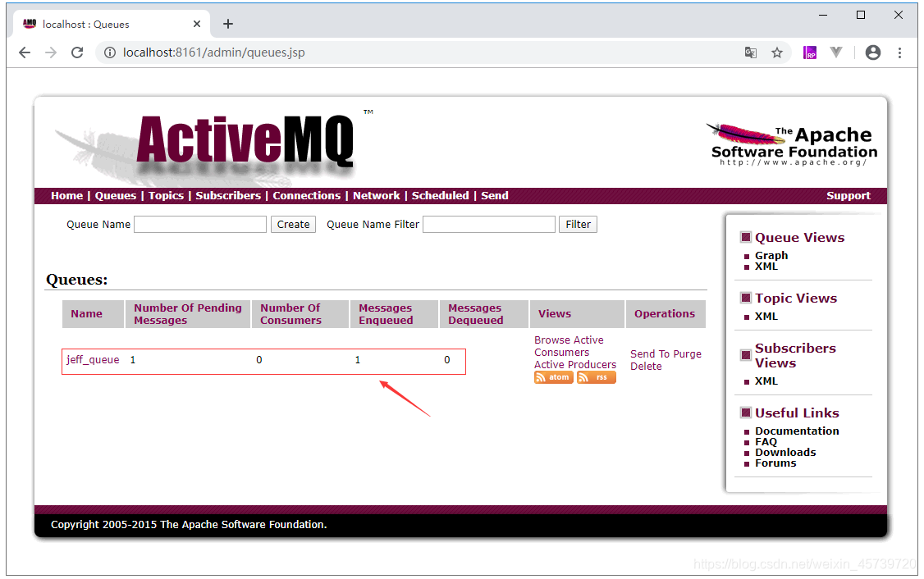Screen dimensions: 924x579
Task: Open XML under Queue Views
Action: click(x=766, y=267)
